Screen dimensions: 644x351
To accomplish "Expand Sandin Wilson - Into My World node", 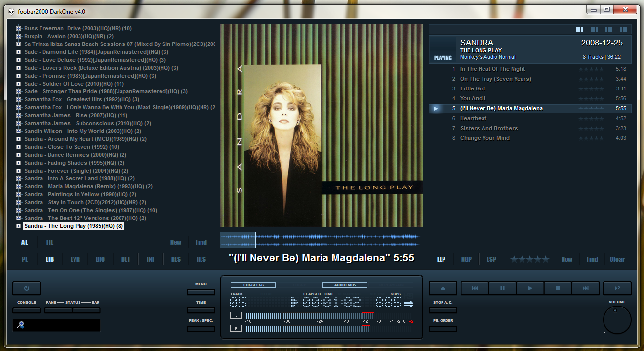I will click(x=18, y=131).
